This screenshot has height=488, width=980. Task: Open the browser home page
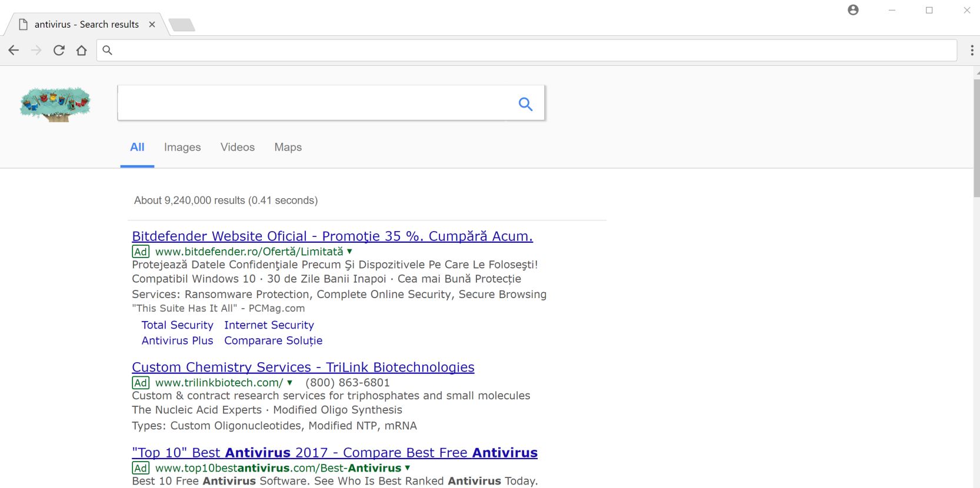click(x=82, y=51)
